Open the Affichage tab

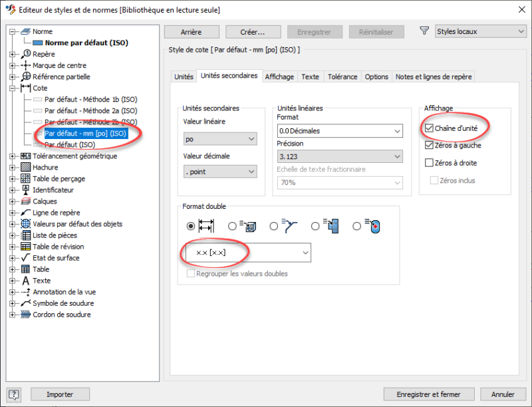pos(279,77)
